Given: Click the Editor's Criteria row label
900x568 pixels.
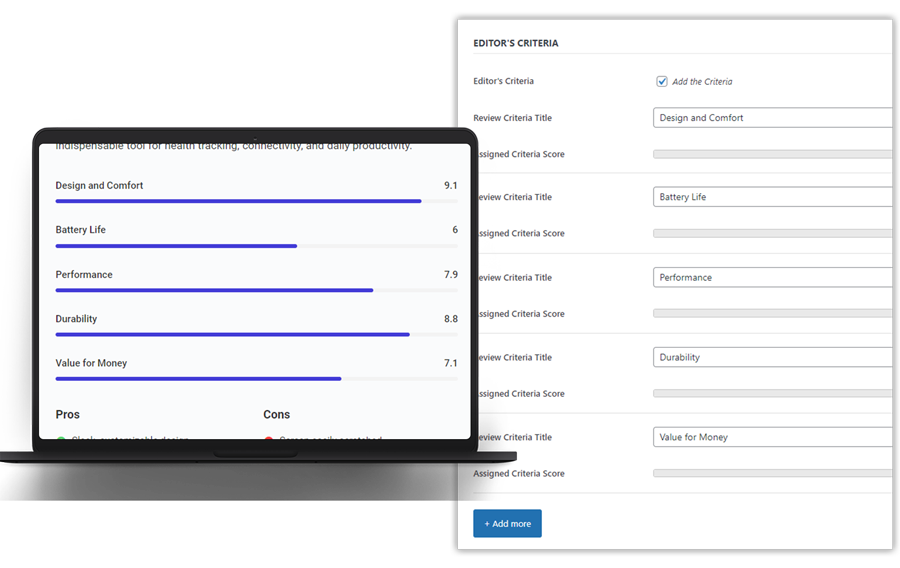Looking at the screenshot, I should coord(503,81).
